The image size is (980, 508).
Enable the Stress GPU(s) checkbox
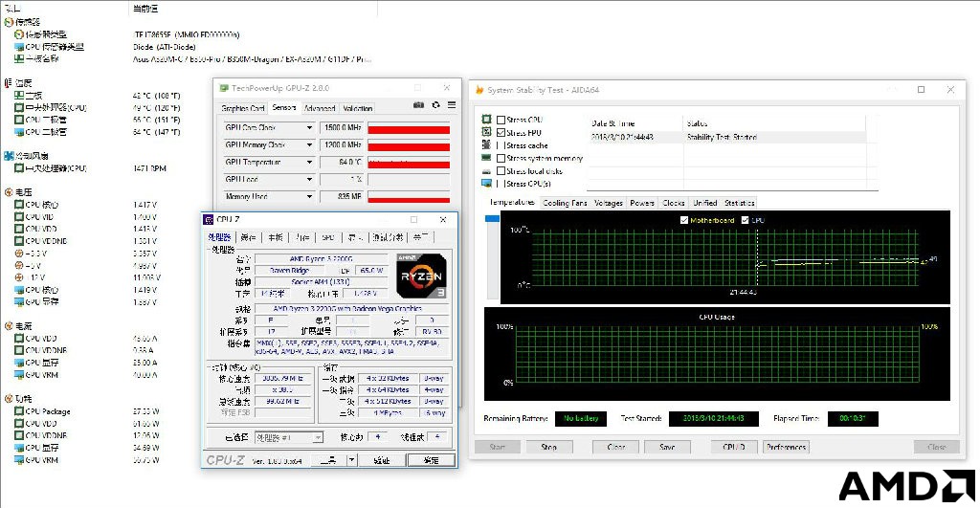tap(501, 184)
